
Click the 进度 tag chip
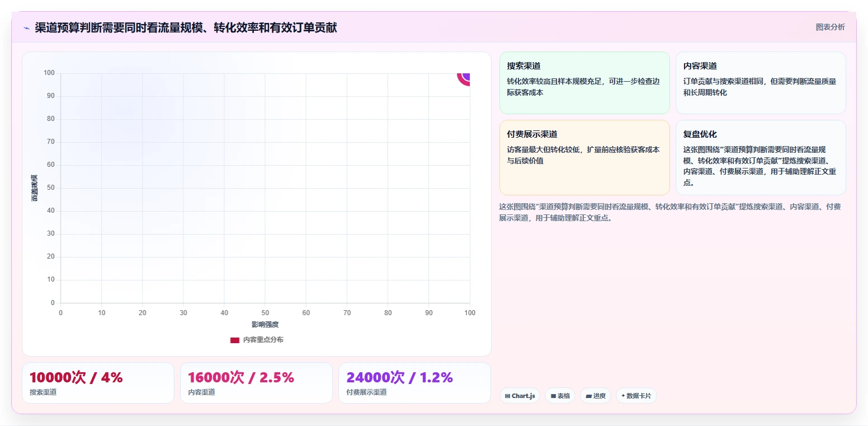coord(596,396)
